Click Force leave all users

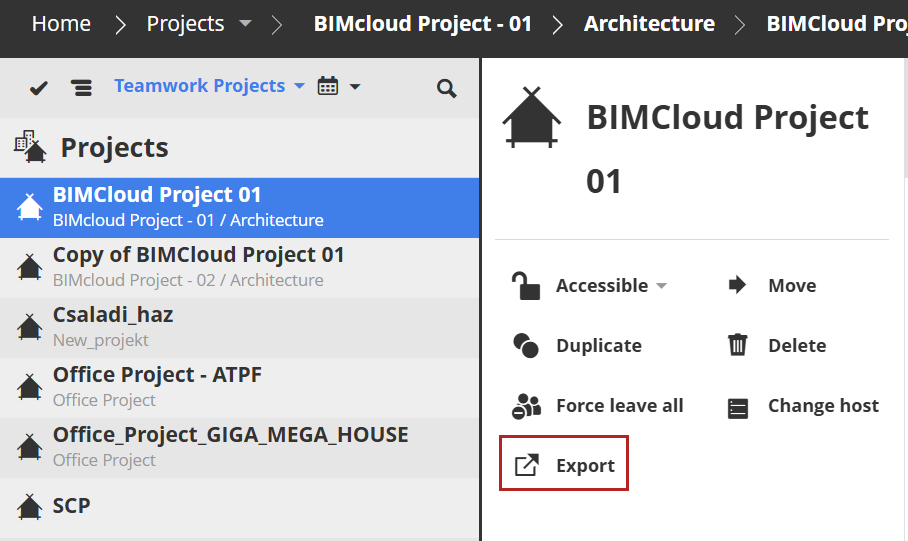[619, 406]
